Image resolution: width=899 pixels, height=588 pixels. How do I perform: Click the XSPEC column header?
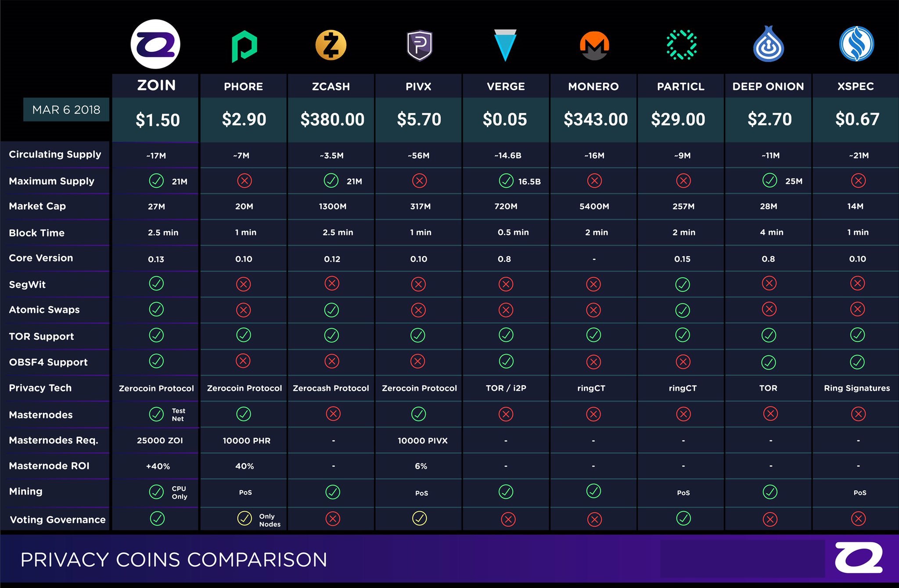(x=856, y=86)
